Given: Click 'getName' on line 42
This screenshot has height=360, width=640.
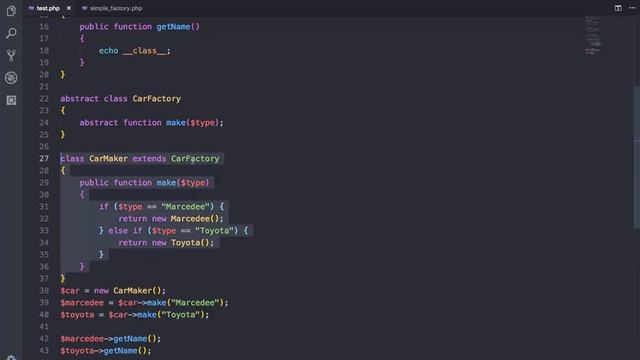Looking at the screenshot, I should (130, 338).
